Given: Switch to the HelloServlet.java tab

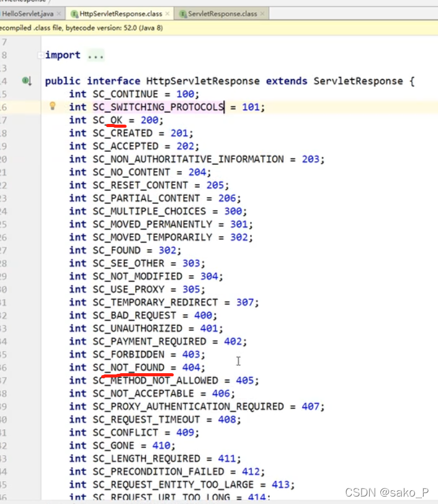Looking at the screenshot, I should [x=28, y=14].
